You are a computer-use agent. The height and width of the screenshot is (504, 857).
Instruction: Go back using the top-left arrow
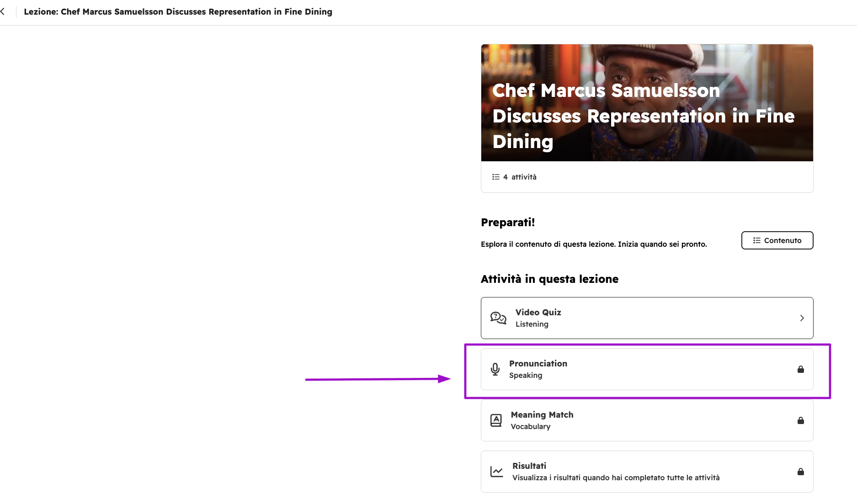(x=3, y=11)
